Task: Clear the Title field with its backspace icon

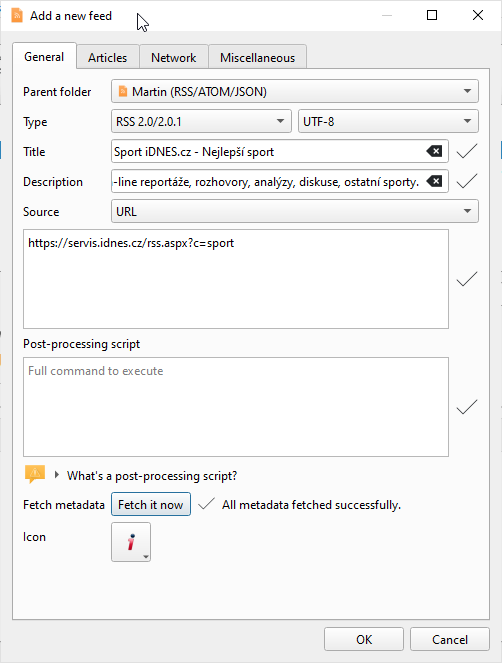Action: coord(434,151)
